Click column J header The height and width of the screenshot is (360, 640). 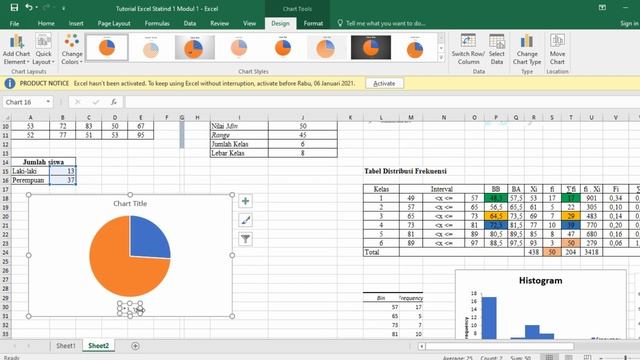click(x=302, y=118)
